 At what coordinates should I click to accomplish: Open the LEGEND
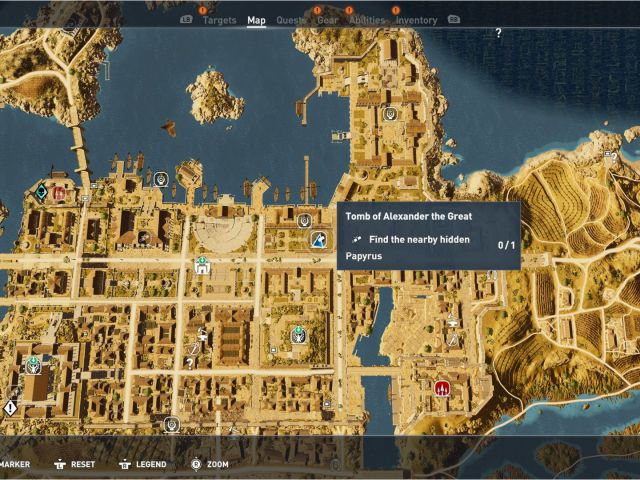pos(143,464)
